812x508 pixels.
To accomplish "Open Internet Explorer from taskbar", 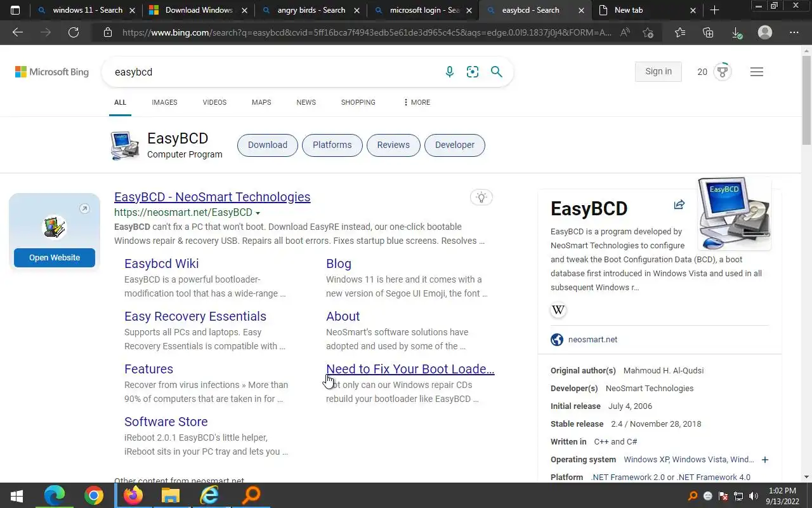I will pyautogui.click(x=209, y=495).
